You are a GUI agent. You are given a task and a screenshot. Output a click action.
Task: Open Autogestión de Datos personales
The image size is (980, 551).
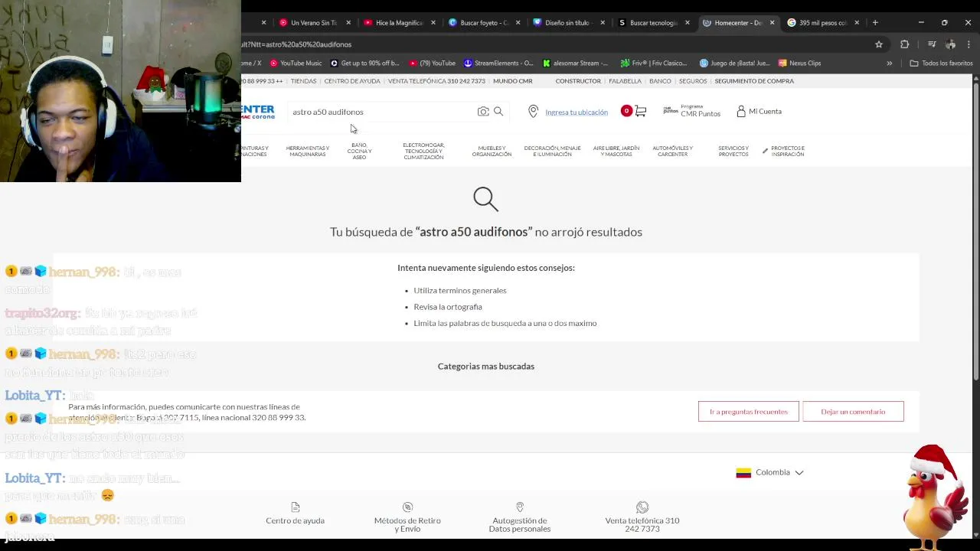[x=520, y=517]
